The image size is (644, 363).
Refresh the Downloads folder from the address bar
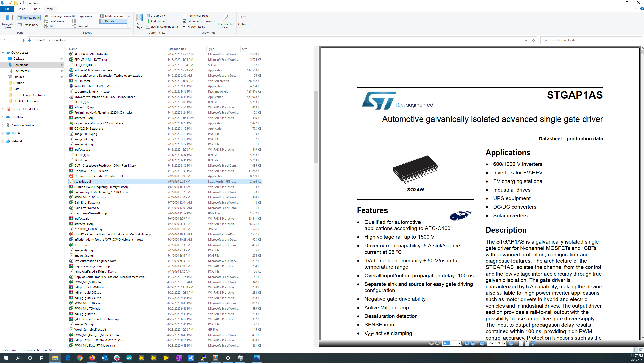(x=534, y=40)
